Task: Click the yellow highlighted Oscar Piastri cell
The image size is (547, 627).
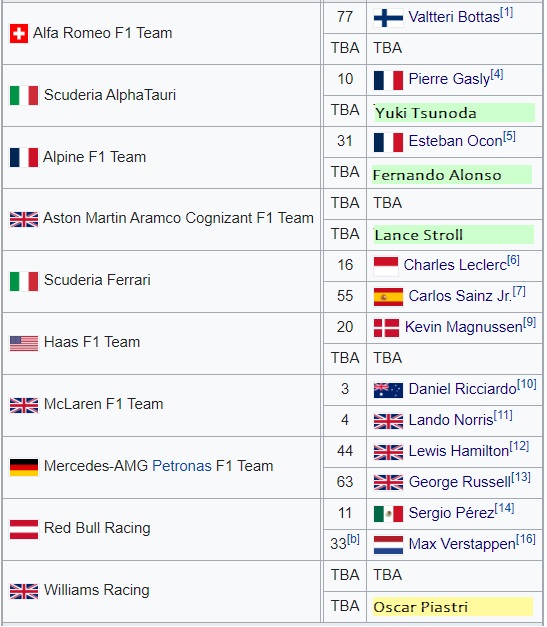Action: [453, 607]
